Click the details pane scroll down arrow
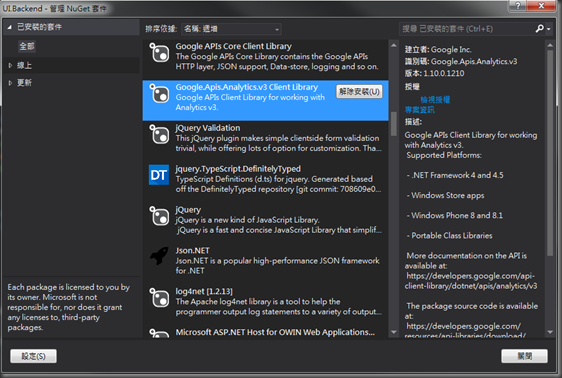The image size is (562, 378). coord(550,332)
